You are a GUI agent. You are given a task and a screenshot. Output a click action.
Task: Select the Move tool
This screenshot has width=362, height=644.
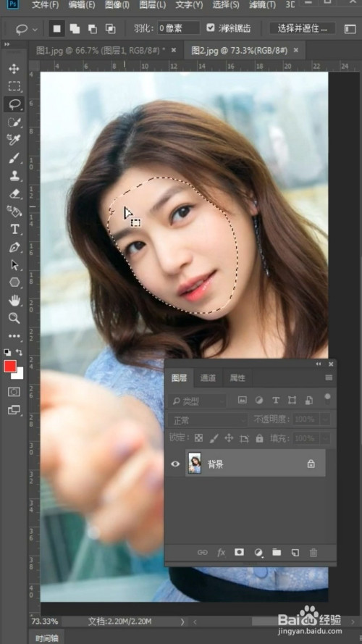point(14,69)
